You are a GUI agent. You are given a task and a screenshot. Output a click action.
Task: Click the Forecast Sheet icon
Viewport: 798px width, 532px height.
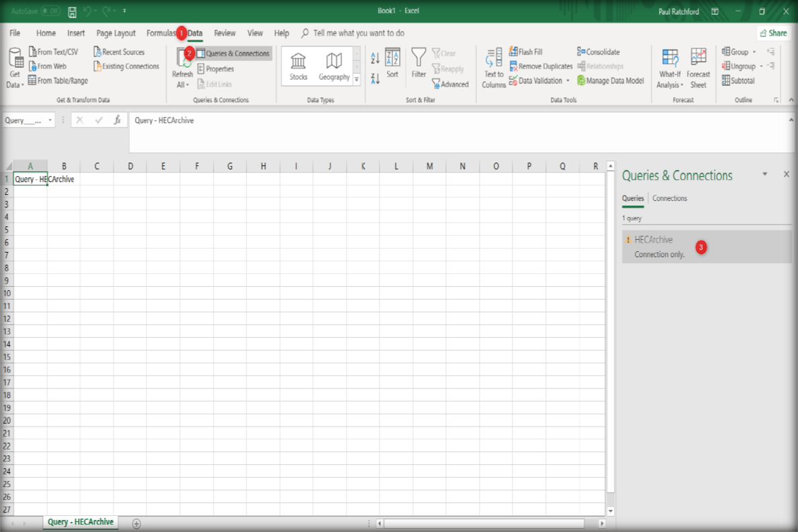click(698, 69)
